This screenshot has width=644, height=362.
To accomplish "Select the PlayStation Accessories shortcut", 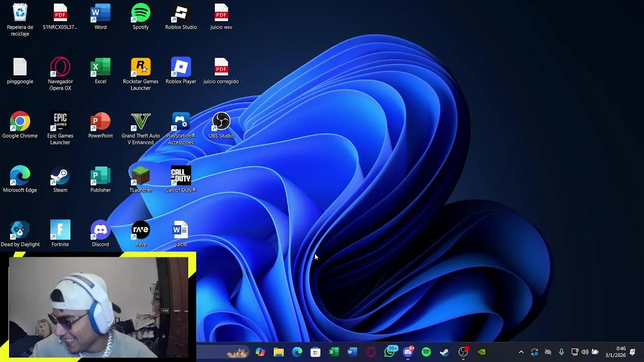I will click(x=181, y=128).
